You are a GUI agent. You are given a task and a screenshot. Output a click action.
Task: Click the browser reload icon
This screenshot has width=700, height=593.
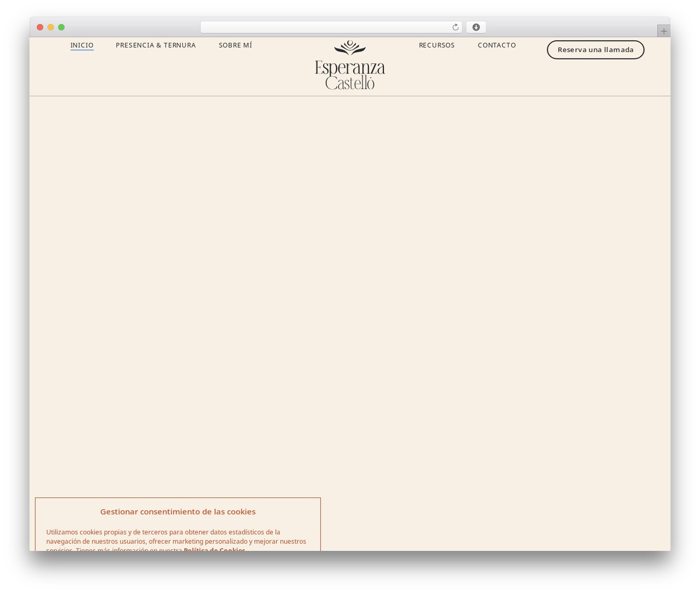[x=455, y=27]
